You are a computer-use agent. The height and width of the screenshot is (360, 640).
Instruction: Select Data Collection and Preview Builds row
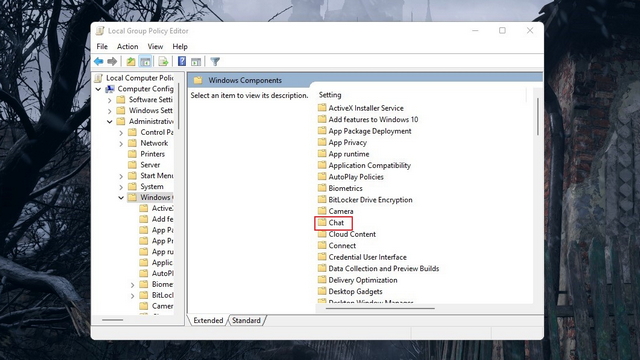point(384,268)
